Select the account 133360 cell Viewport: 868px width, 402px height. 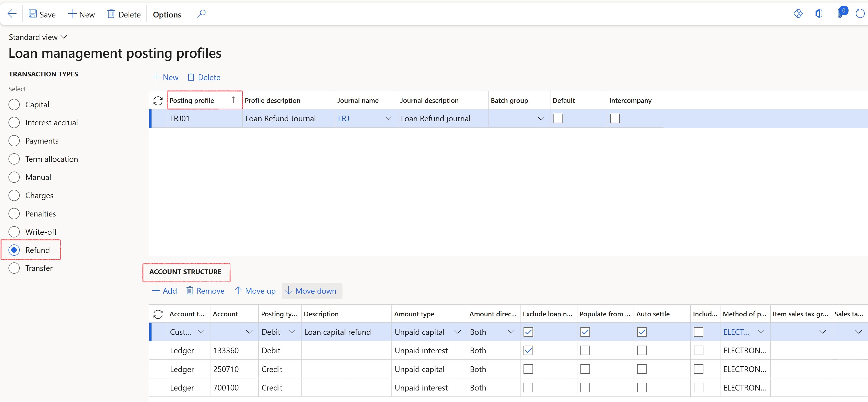pyautogui.click(x=234, y=351)
